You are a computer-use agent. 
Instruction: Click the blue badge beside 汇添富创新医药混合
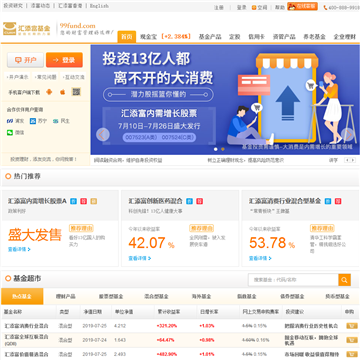[x=189, y=201]
